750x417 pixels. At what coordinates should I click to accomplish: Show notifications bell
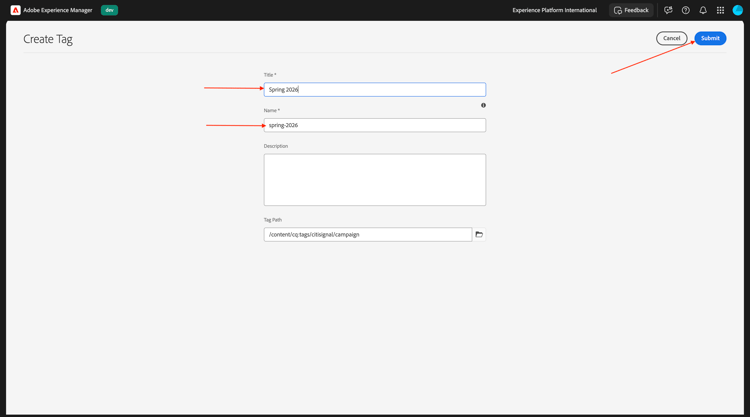pos(703,10)
